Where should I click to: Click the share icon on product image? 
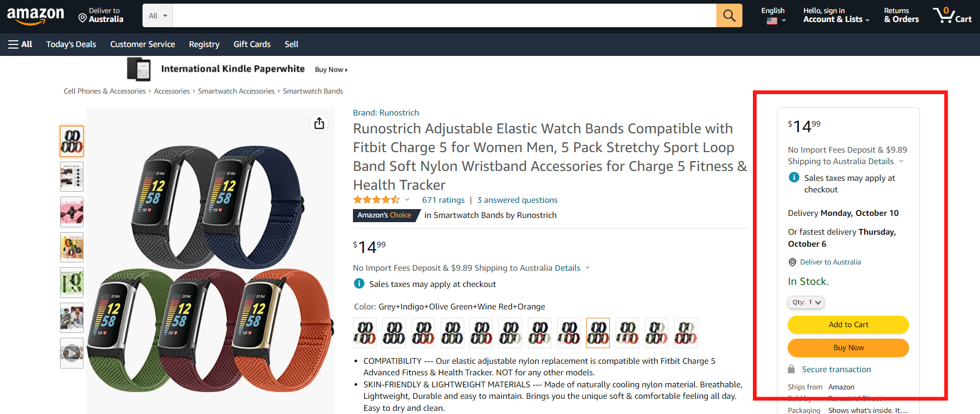tap(319, 123)
